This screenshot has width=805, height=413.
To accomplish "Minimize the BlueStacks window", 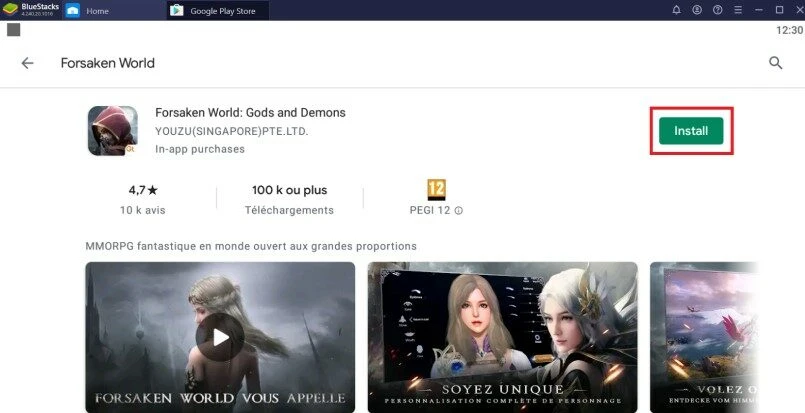I will pyautogui.click(x=759, y=10).
